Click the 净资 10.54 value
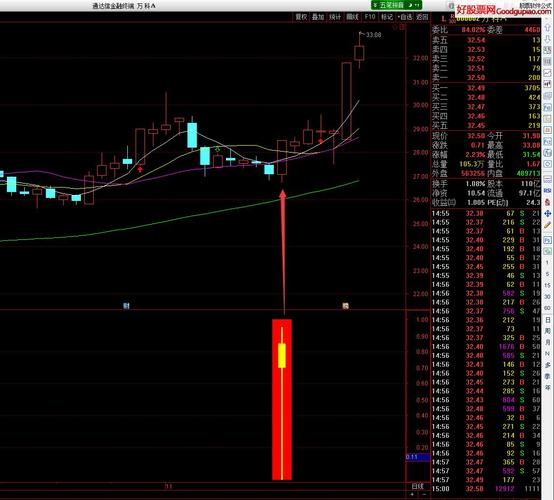 click(x=476, y=193)
